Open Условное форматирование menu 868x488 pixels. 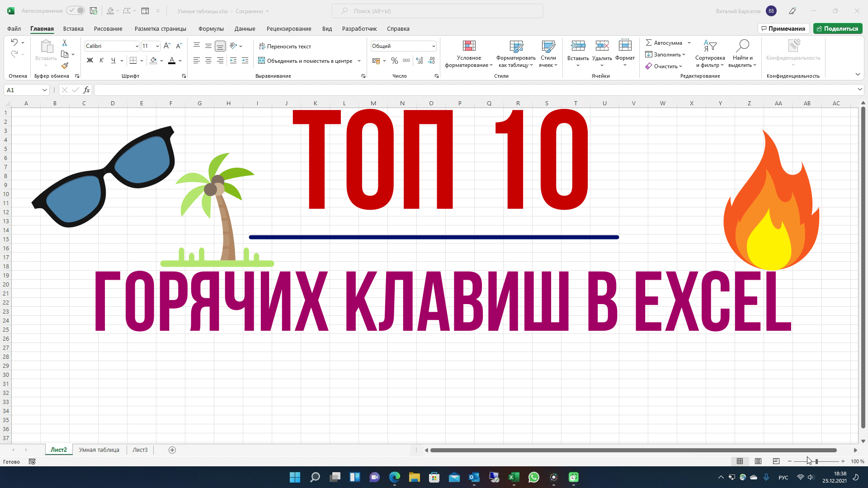tap(469, 54)
